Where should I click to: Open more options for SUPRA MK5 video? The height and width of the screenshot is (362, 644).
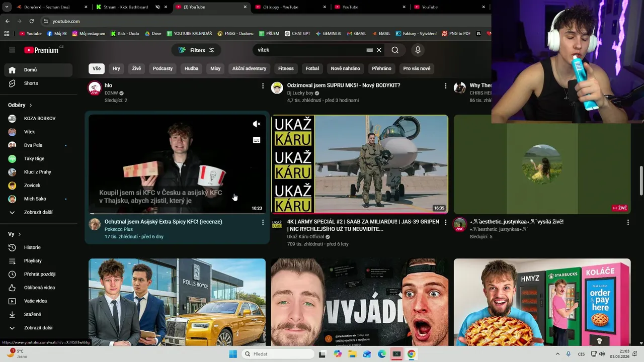[445, 86]
